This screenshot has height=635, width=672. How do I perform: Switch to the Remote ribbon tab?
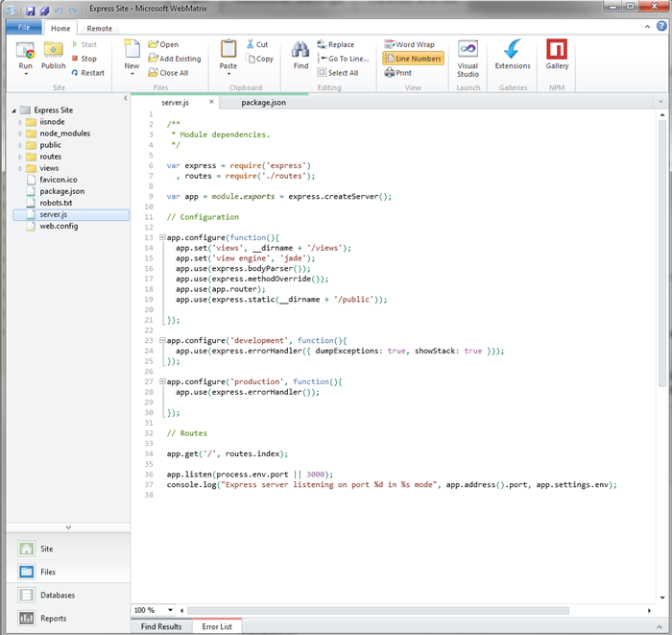99,28
